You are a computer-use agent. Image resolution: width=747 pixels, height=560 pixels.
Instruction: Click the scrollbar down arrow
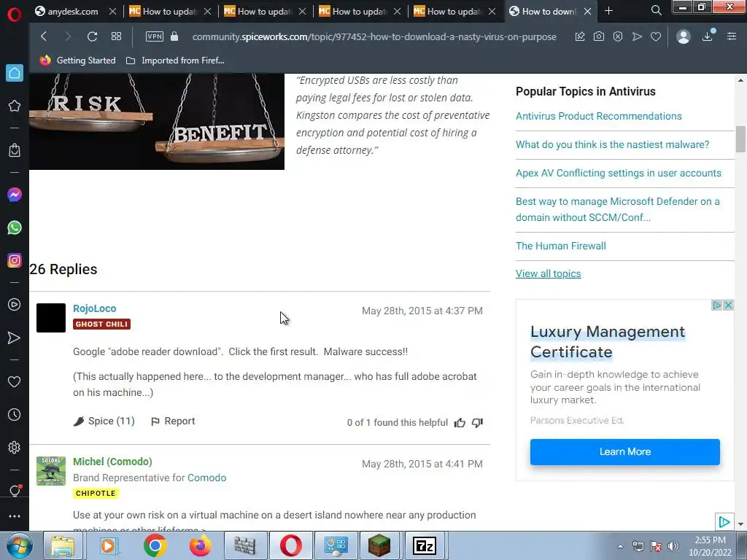740,524
